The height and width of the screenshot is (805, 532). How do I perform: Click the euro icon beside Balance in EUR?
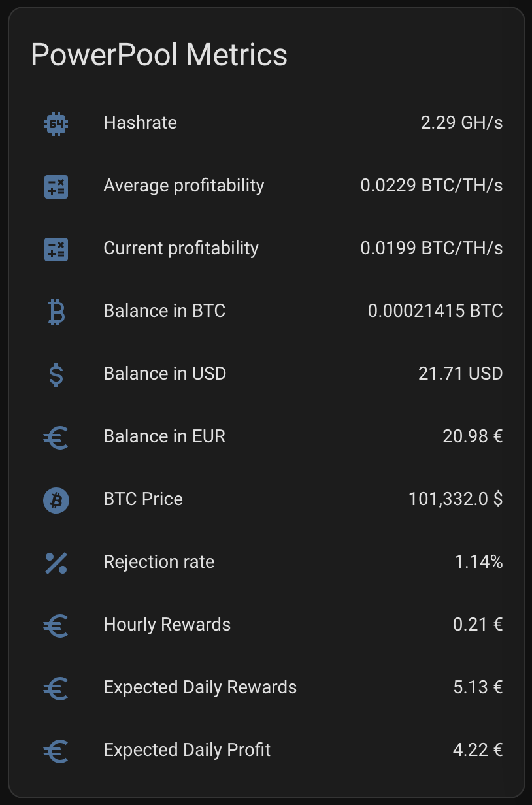(x=56, y=437)
